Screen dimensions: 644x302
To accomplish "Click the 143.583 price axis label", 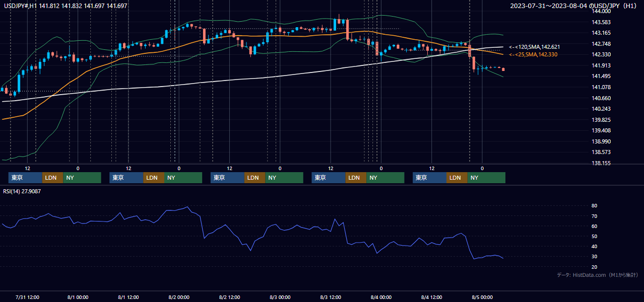I will tap(601, 22).
